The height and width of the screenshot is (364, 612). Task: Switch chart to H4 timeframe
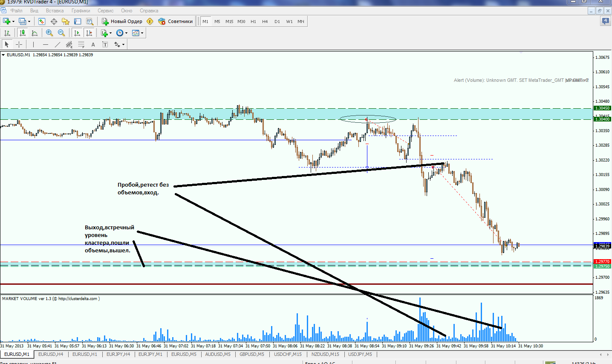(265, 21)
